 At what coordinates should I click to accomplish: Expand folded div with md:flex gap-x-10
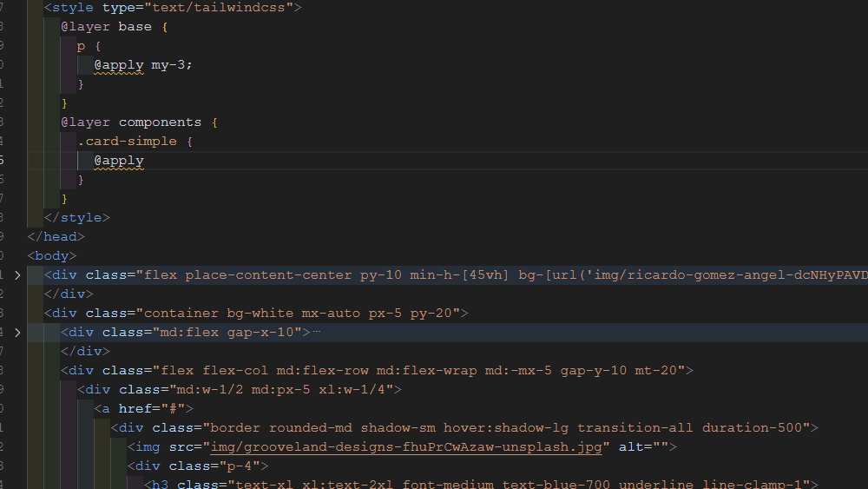pyautogui.click(x=17, y=333)
